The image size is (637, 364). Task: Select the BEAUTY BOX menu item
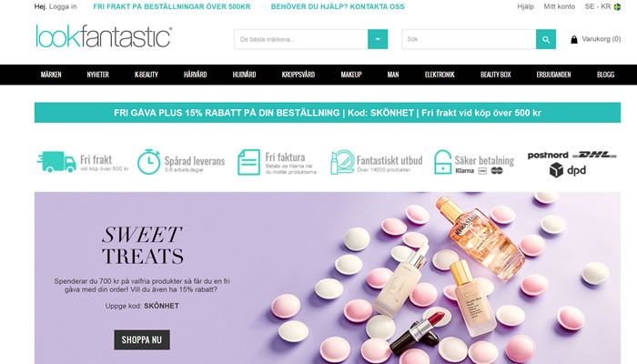[x=495, y=75]
